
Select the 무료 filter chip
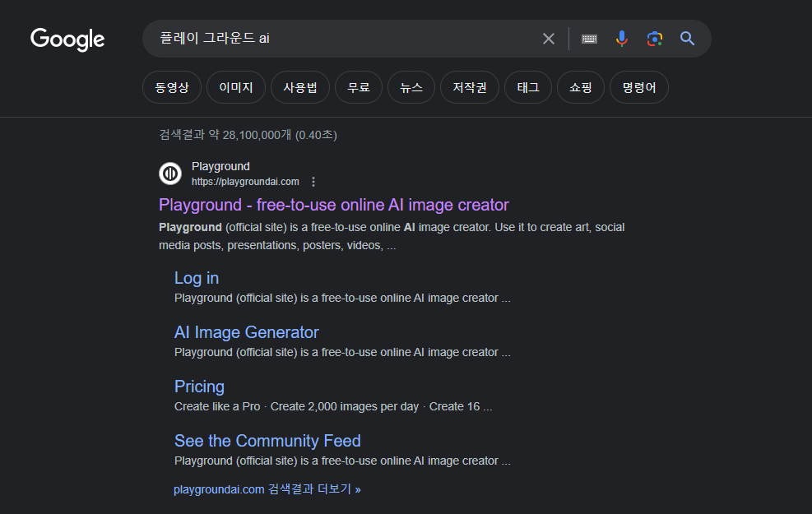coord(359,87)
